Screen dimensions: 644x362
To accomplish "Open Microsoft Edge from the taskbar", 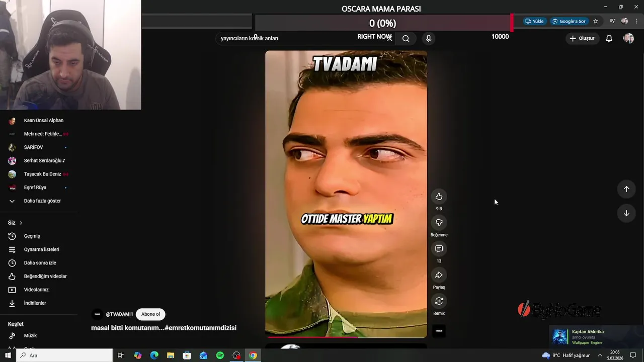I will point(154,355).
